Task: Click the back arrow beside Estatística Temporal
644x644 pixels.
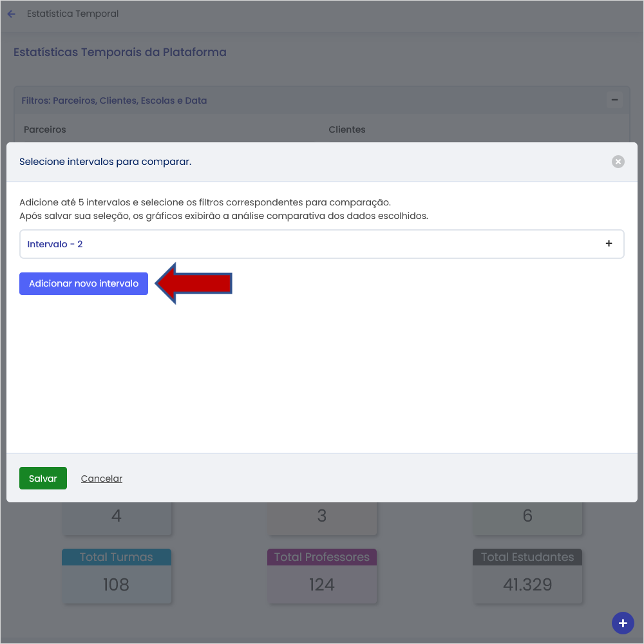Action: coord(12,14)
